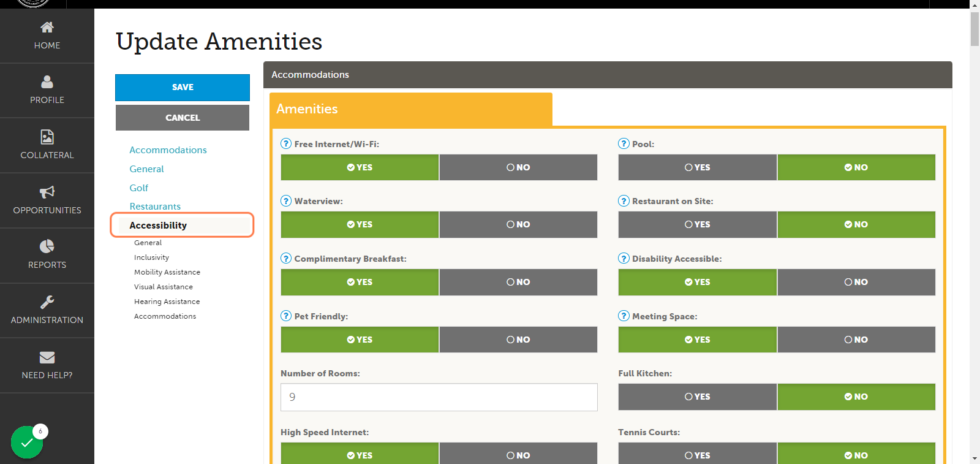Select YES for Tennis Courts

pyautogui.click(x=698, y=454)
